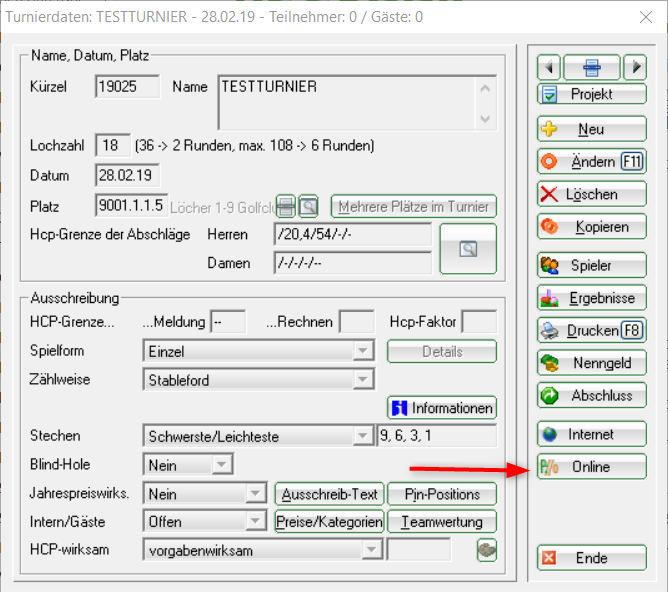668x592 pixels.
Task: Expand the Stechen dropdown
Action: [x=363, y=436]
